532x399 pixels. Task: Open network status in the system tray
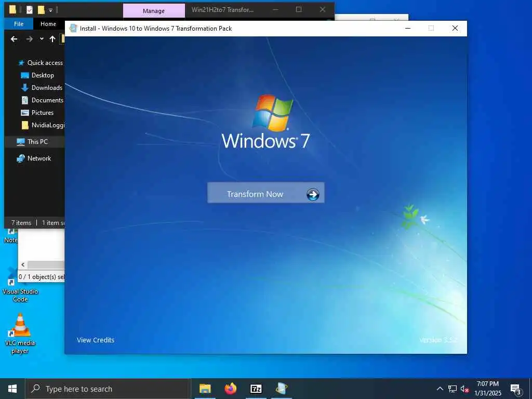point(453,389)
